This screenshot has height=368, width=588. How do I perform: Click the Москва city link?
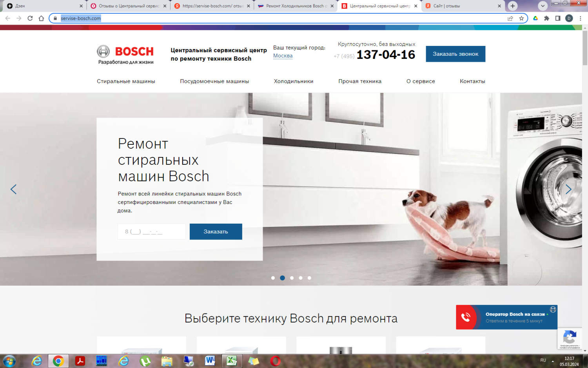click(283, 56)
